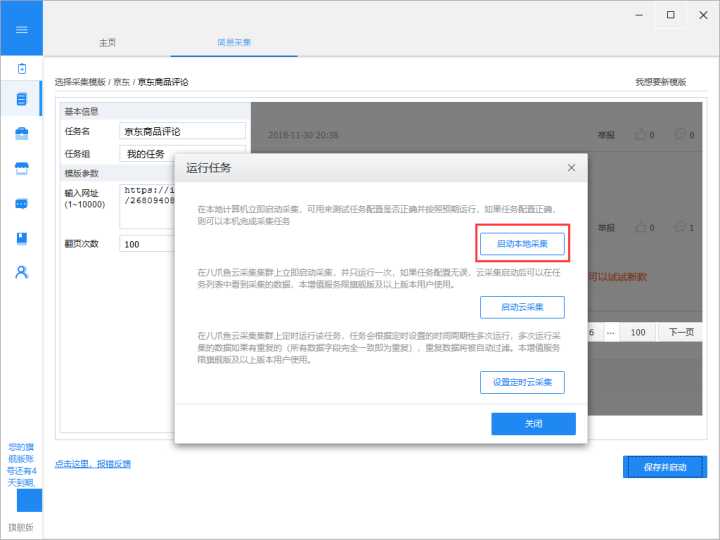
Task: Select the database icon in sidebar
Action: [x=21, y=99]
